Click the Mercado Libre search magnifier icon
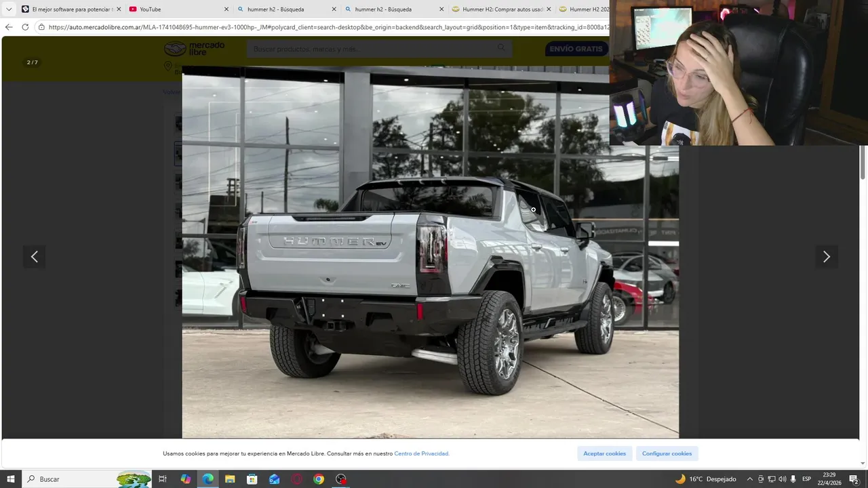868x488 pixels. 501,48
